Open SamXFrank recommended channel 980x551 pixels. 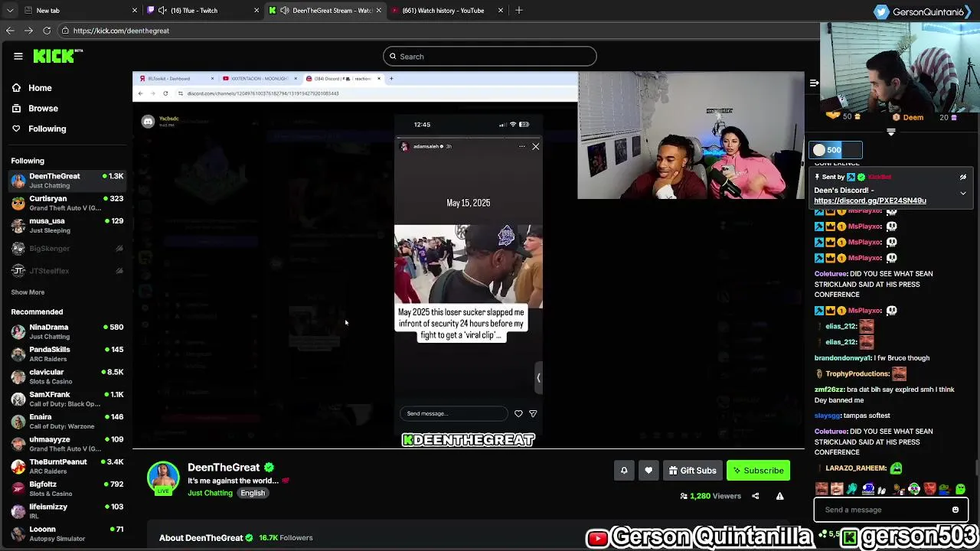click(67, 399)
